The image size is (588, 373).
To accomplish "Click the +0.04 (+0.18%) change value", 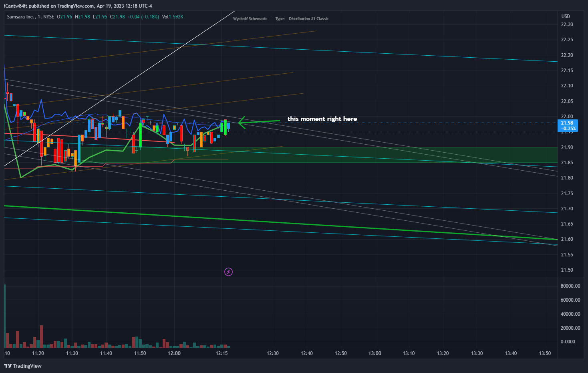I will point(143,17).
